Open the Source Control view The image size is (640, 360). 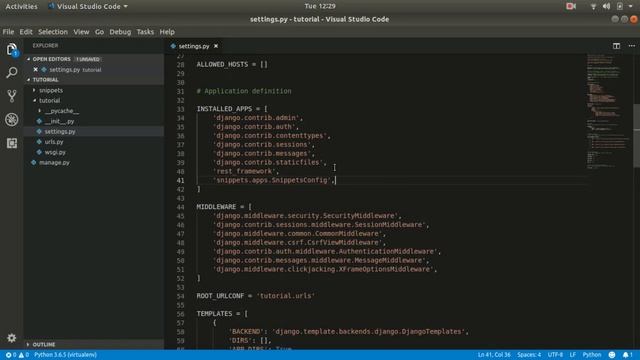pos(12,96)
